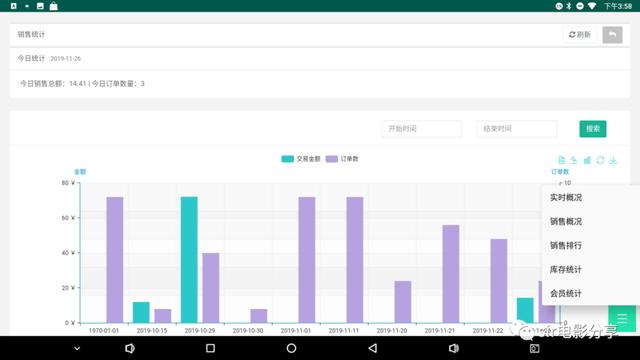Save chart as image icon
640x360 pixels.
[613, 160]
